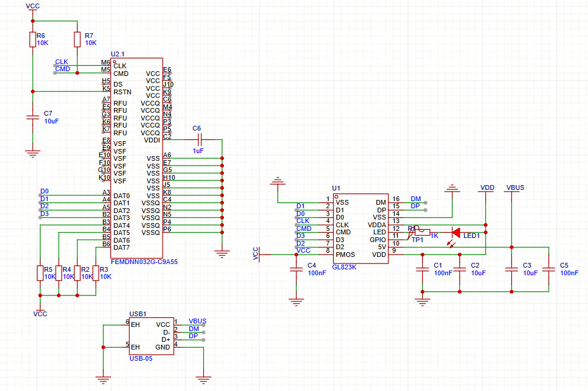
Task: Click the DM net label at USB1
Action: tap(194, 329)
